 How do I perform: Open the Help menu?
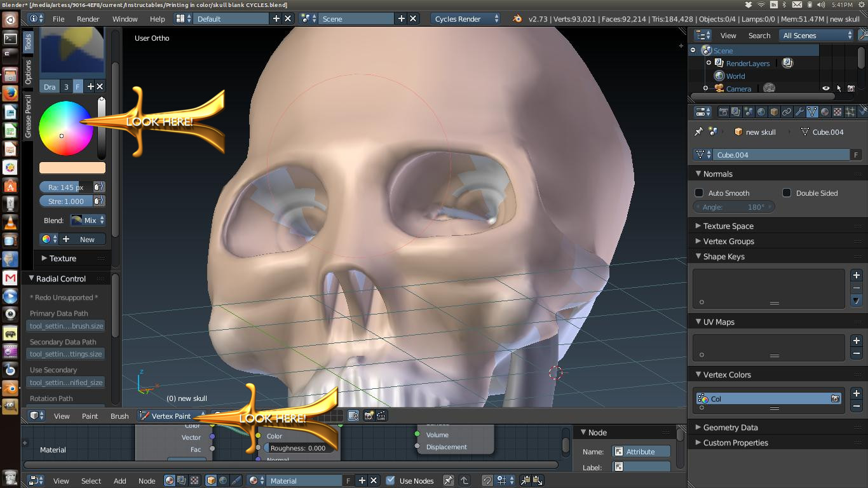point(157,18)
